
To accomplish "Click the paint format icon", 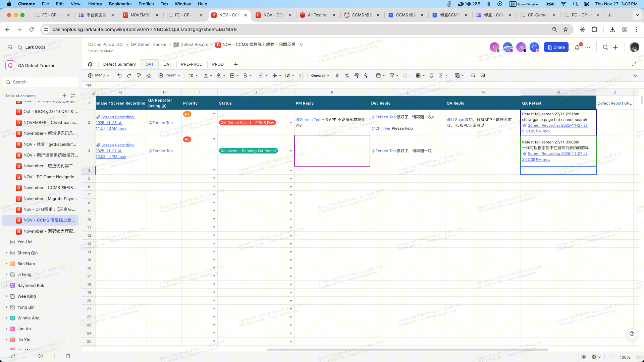I will [x=139, y=75].
